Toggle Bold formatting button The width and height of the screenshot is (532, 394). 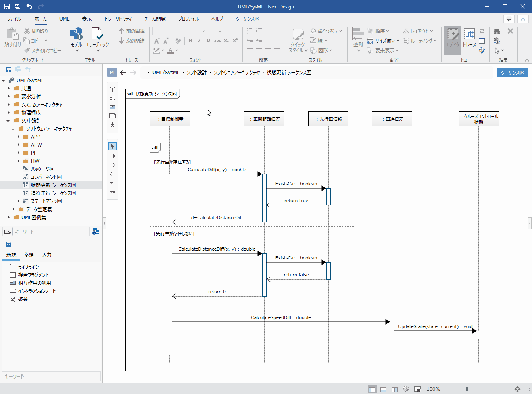(190, 41)
